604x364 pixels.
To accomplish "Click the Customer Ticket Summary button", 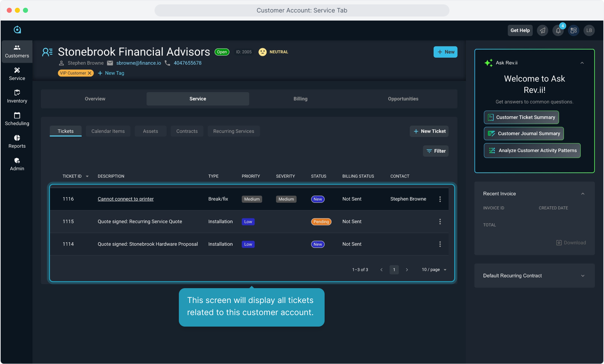I will [521, 117].
